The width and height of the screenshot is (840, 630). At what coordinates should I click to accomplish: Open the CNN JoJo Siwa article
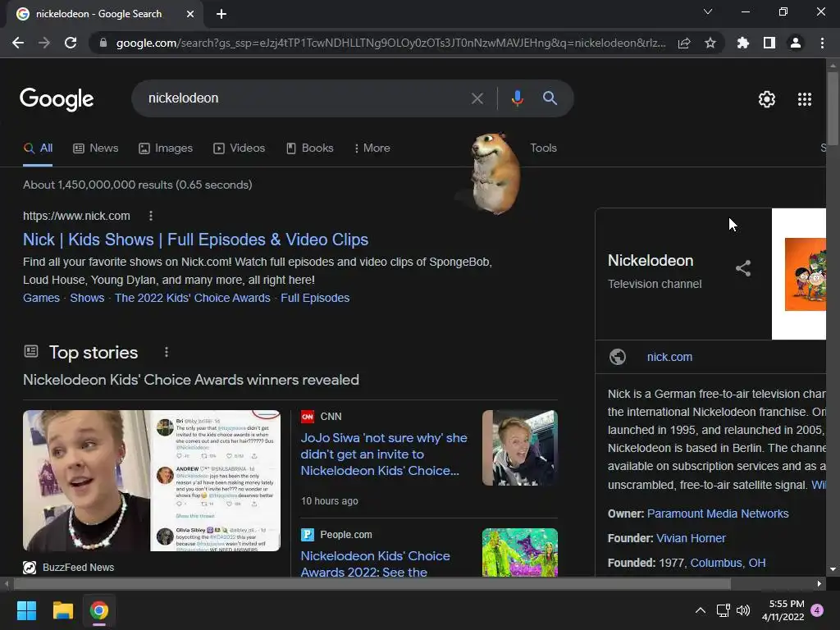point(384,454)
